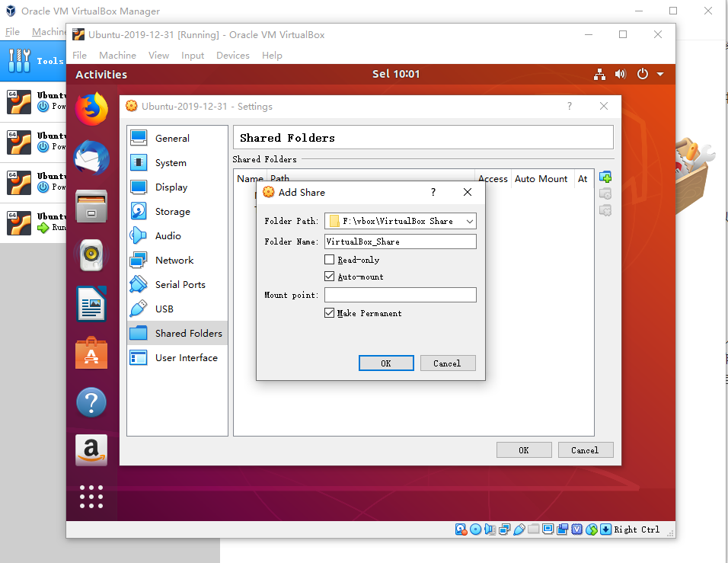Select Shared Folders in Settings sidebar
Image resolution: width=728 pixels, height=563 pixels.
[x=177, y=333]
